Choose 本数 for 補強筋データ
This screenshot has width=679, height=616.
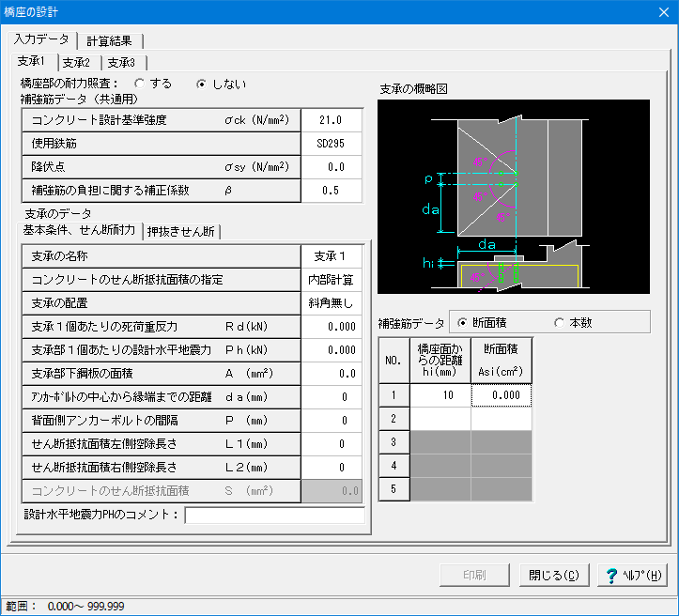click(x=560, y=322)
